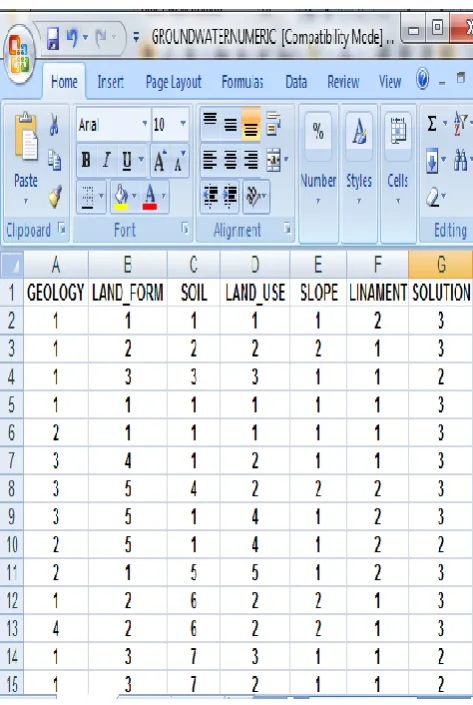Open the Review tab
The width and height of the screenshot is (473, 705).
[343, 82]
